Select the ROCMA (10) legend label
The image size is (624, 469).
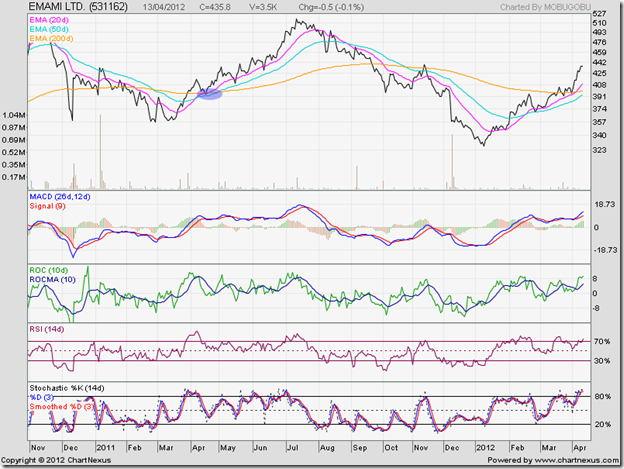click(54, 278)
